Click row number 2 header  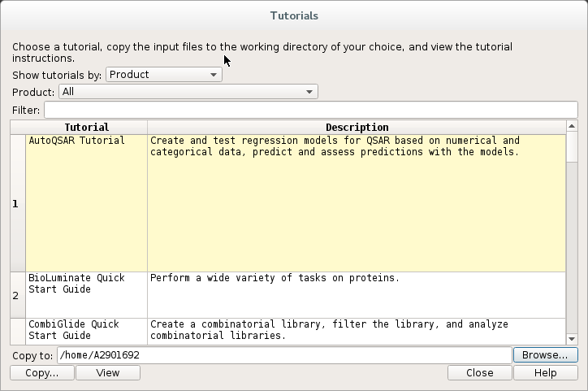pyautogui.click(x=15, y=296)
